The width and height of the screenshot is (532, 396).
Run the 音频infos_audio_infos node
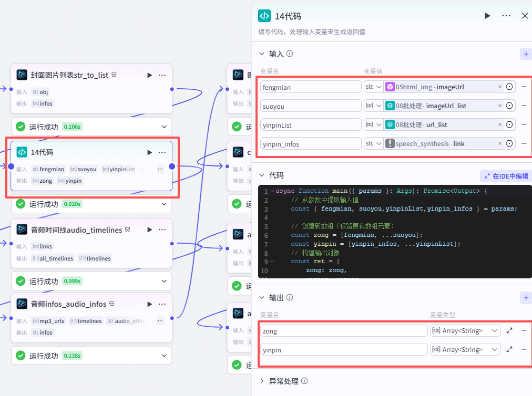point(149,304)
